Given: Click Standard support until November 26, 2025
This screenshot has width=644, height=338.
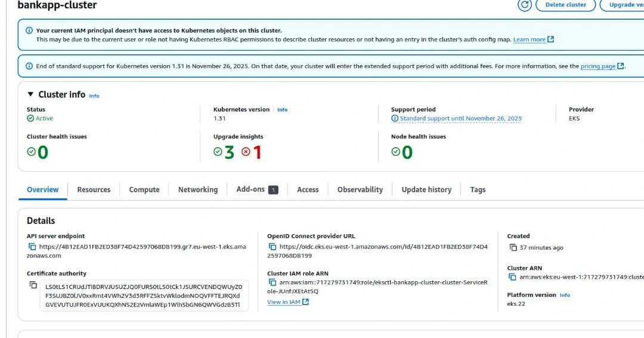Looking at the screenshot, I should coord(460,118).
